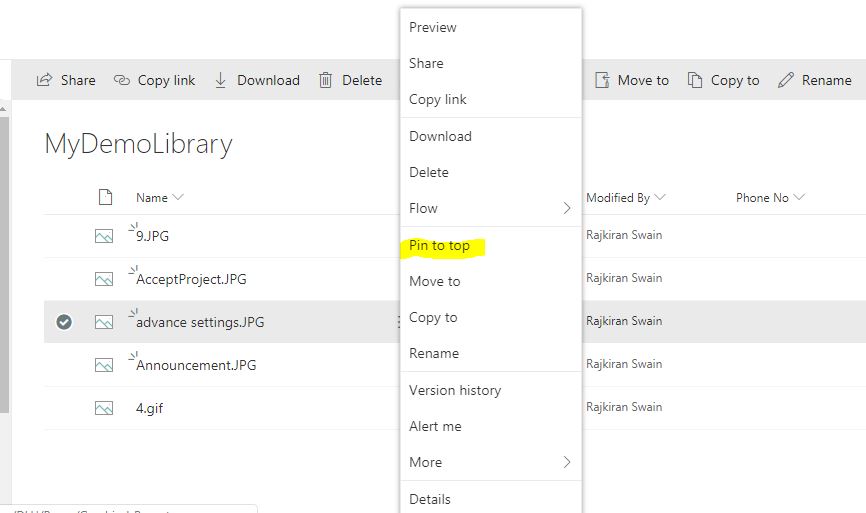The width and height of the screenshot is (866, 513).
Task: Click the Share label in the toolbar
Action: (78, 80)
